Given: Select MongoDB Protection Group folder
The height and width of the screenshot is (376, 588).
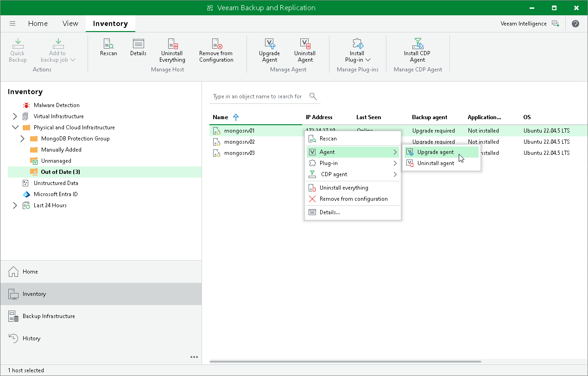Looking at the screenshot, I should (x=75, y=139).
